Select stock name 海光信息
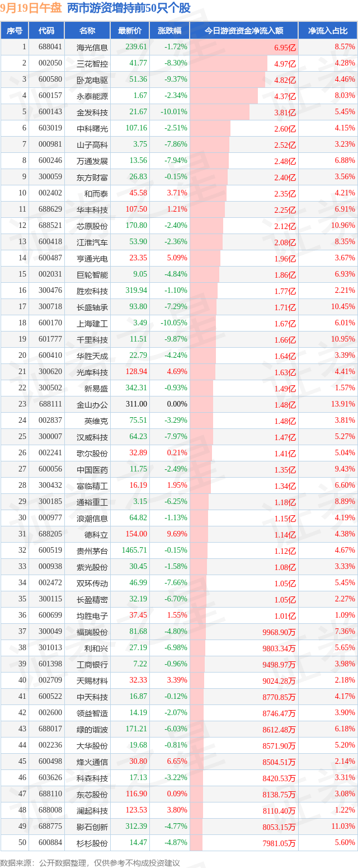Viewport: 358px width, 868px height. [92, 48]
